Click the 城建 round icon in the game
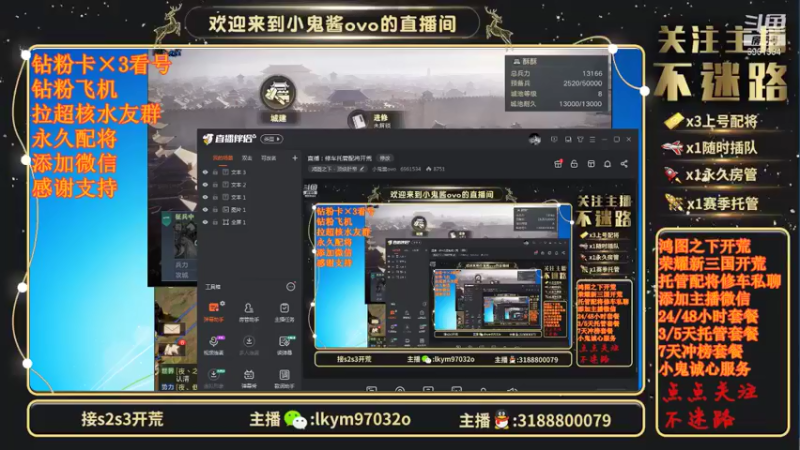The width and height of the screenshot is (800, 450). point(278,94)
